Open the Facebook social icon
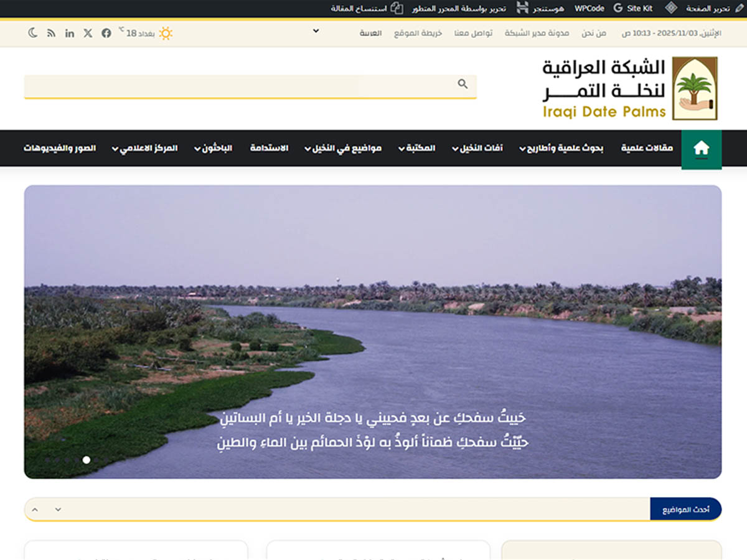 coord(106,33)
